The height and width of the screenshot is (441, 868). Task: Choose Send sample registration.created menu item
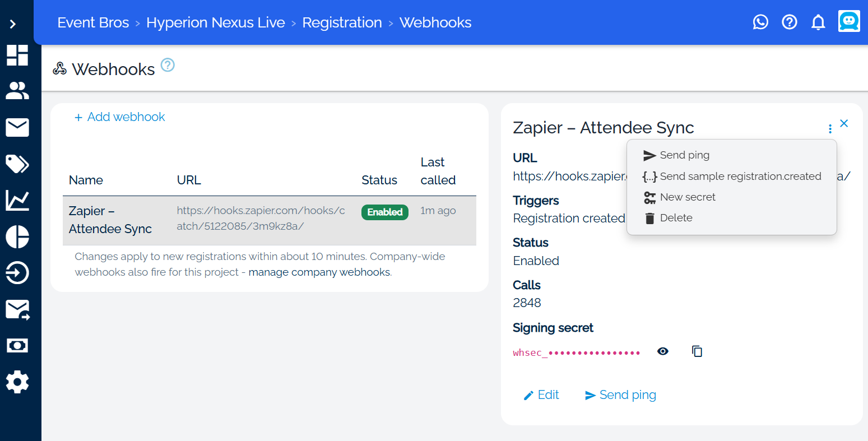pyautogui.click(x=732, y=177)
